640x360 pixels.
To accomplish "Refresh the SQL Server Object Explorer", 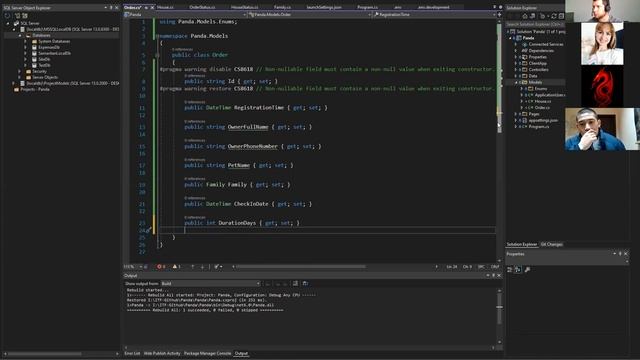I will [7, 16].
